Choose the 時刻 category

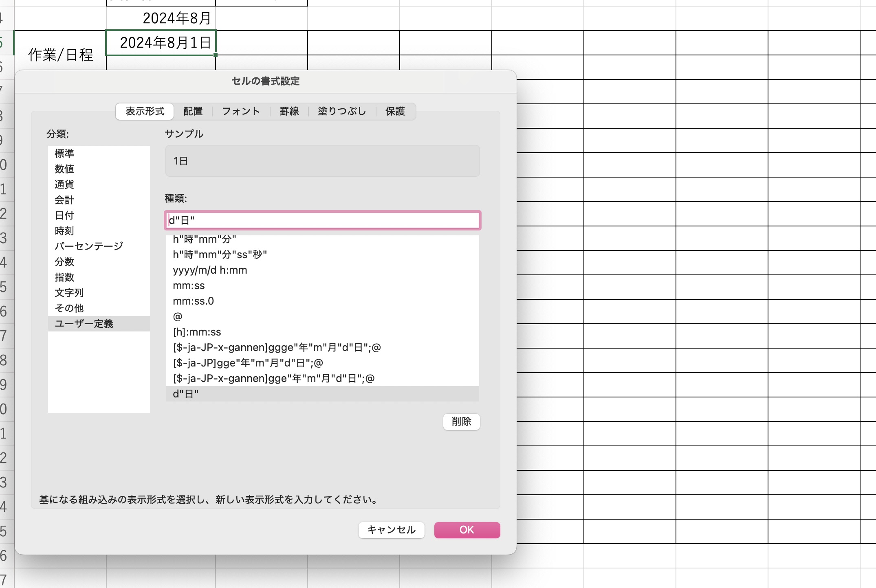pos(99,231)
